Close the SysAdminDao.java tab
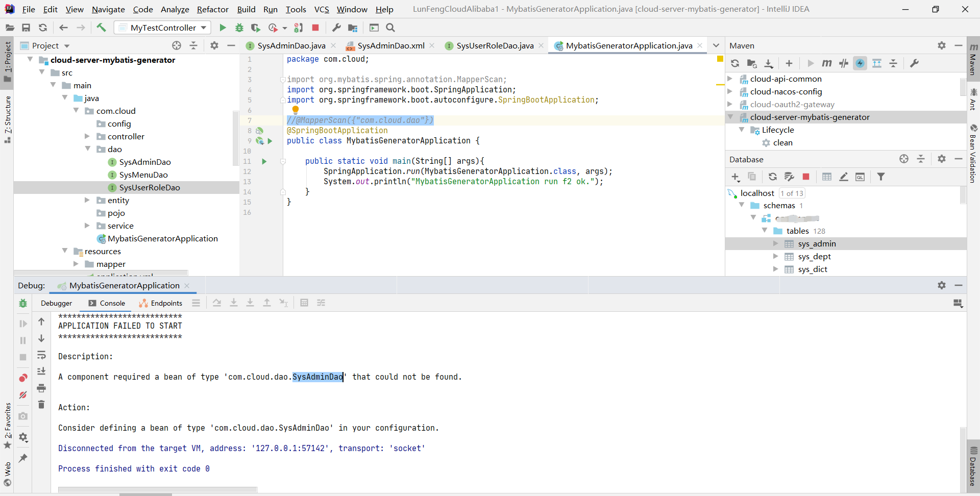 tap(333, 45)
